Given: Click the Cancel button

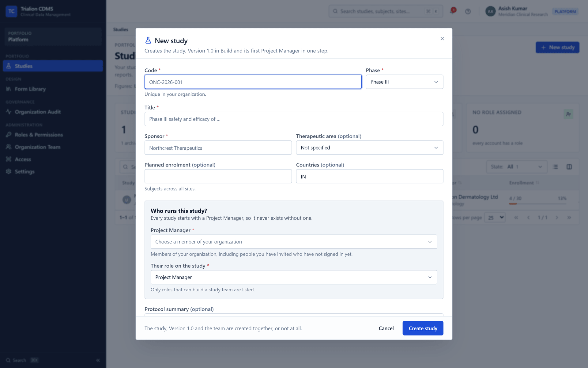Looking at the screenshot, I should [386, 328].
